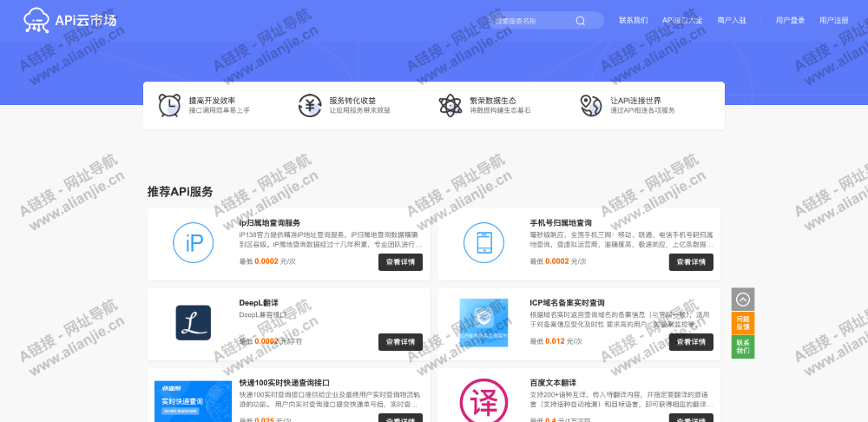View details for 手机号归属地查询
Image resolution: width=868 pixels, height=422 pixels.
pyautogui.click(x=691, y=262)
